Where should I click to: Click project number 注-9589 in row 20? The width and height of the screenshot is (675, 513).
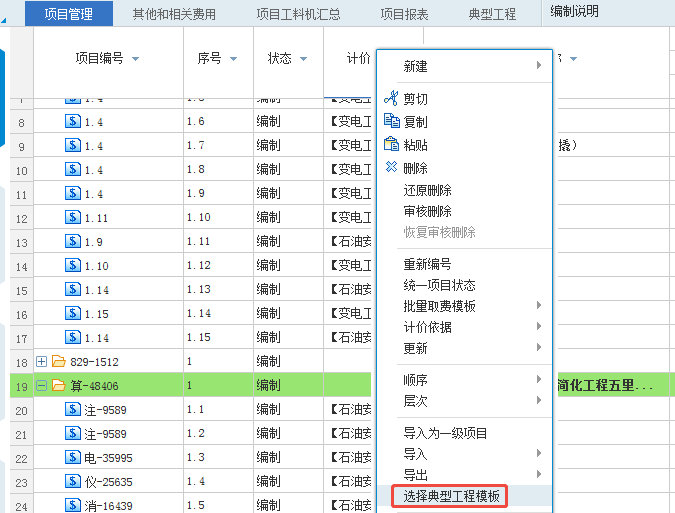105,410
